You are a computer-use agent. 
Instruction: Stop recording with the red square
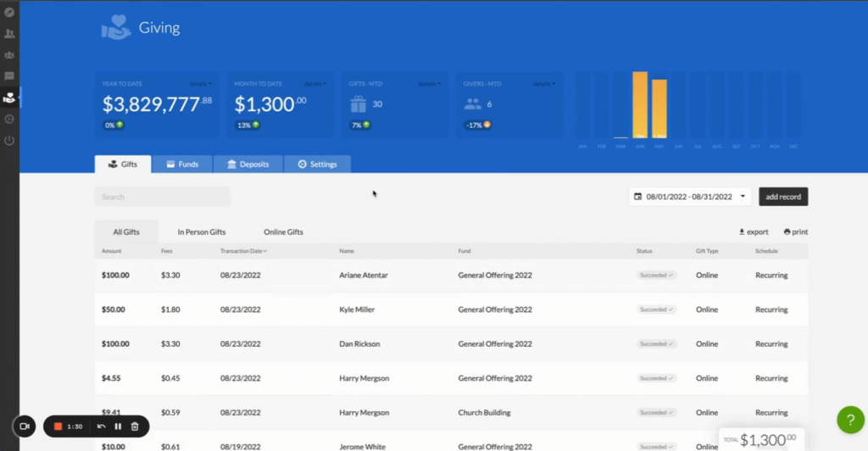pos(58,426)
